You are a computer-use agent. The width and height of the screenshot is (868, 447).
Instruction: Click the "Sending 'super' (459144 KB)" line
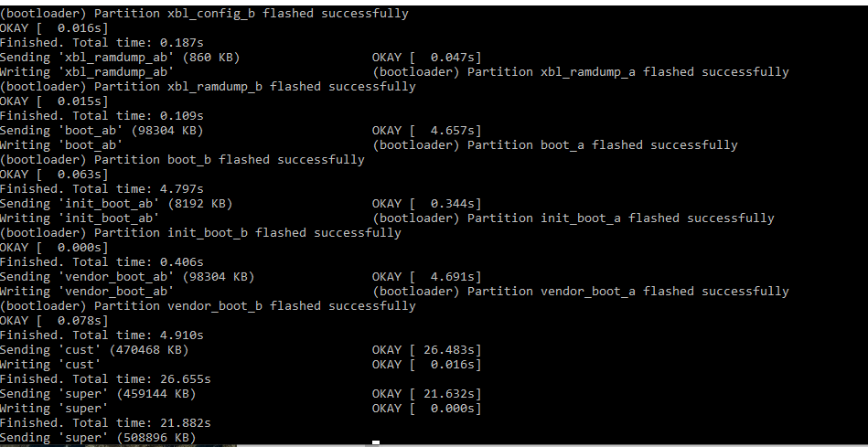[x=98, y=394]
